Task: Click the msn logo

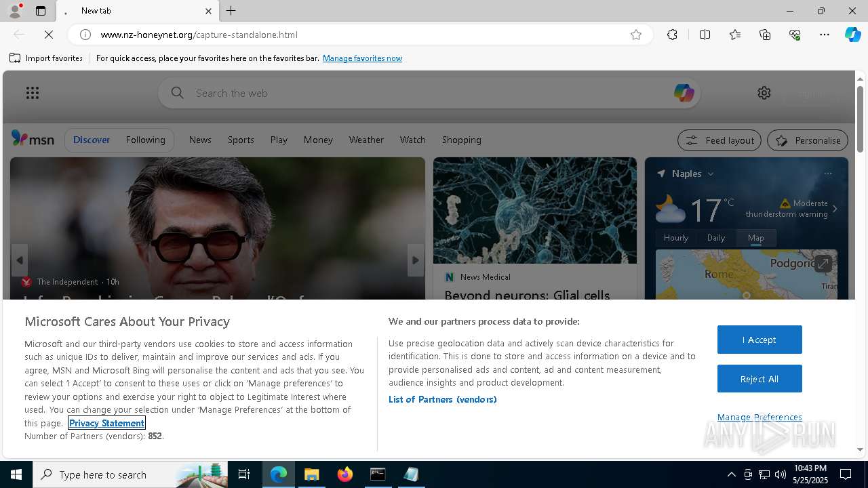Action: [x=33, y=139]
